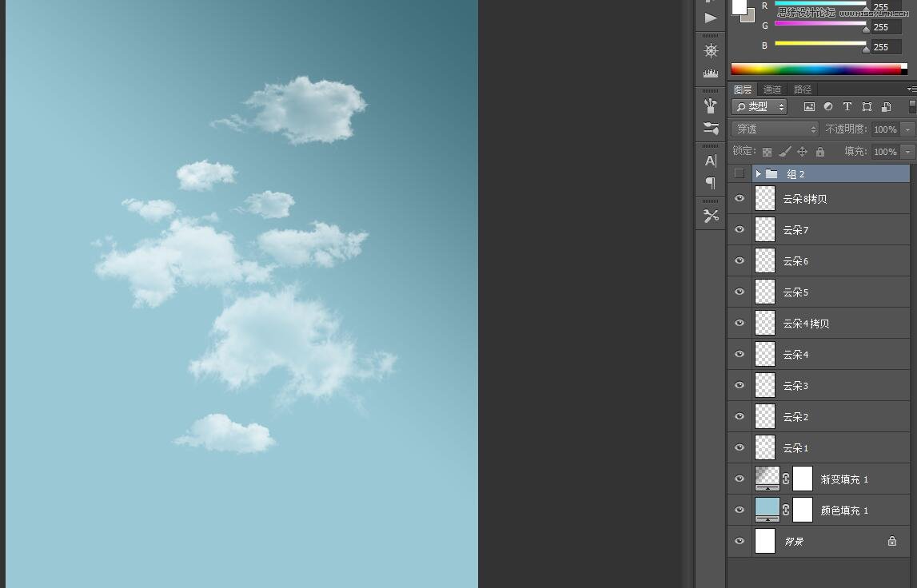The image size is (917, 588).
Task: Select the 云朵2 layer name
Action: pos(795,416)
